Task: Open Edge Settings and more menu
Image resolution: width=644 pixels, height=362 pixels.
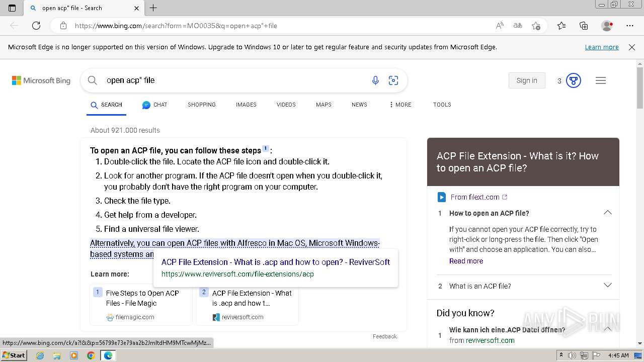Action: pos(630,26)
